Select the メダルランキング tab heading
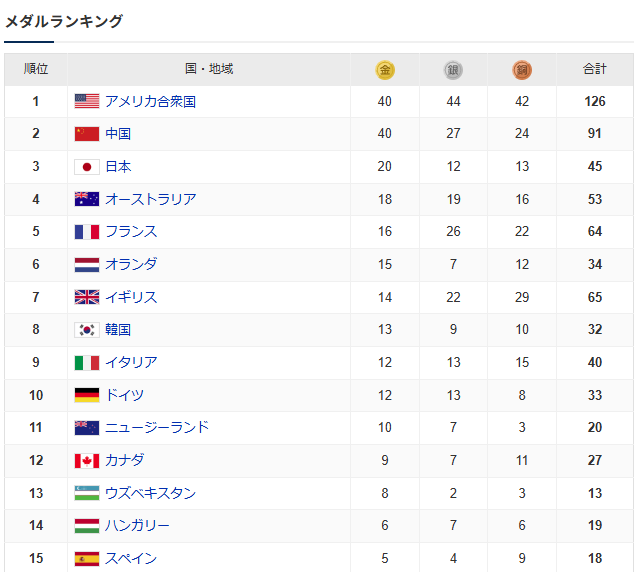Image resolution: width=640 pixels, height=572 pixels. click(64, 21)
